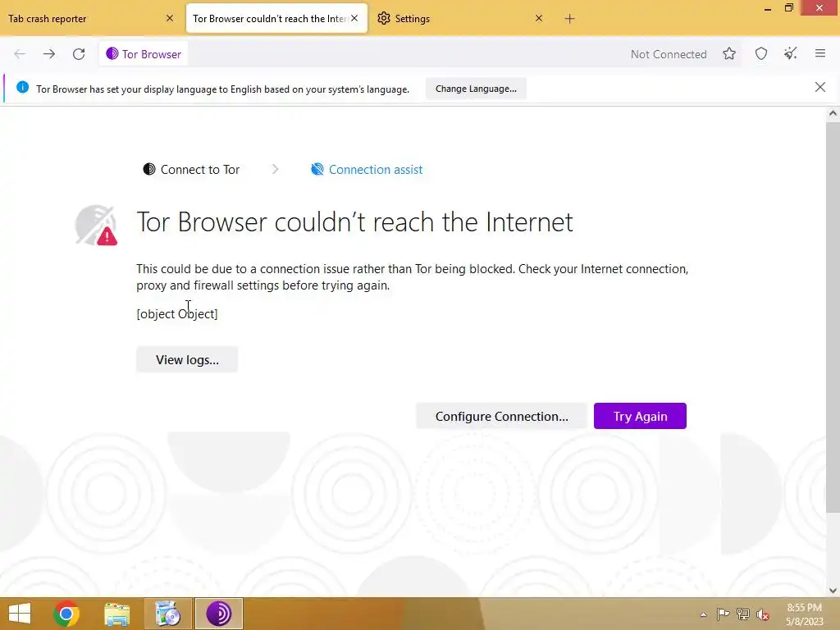Image resolution: width=840 pixels, height=630 pixels.
Task: Click the muted volume tray icon
Action: coord(763,614)
